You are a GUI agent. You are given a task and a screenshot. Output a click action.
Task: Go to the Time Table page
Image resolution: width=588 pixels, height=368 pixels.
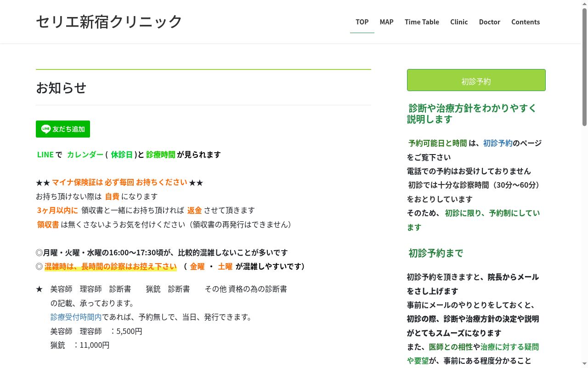pos(422,22)
